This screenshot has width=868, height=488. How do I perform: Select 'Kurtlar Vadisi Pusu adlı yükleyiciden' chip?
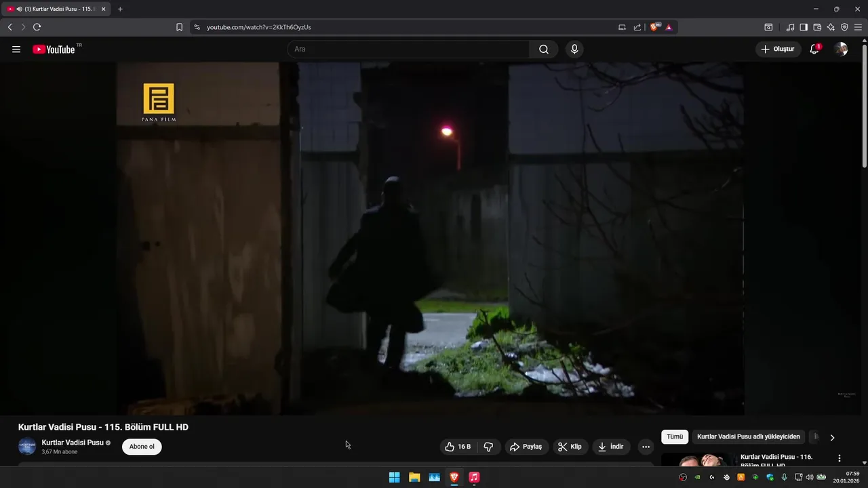749,437
